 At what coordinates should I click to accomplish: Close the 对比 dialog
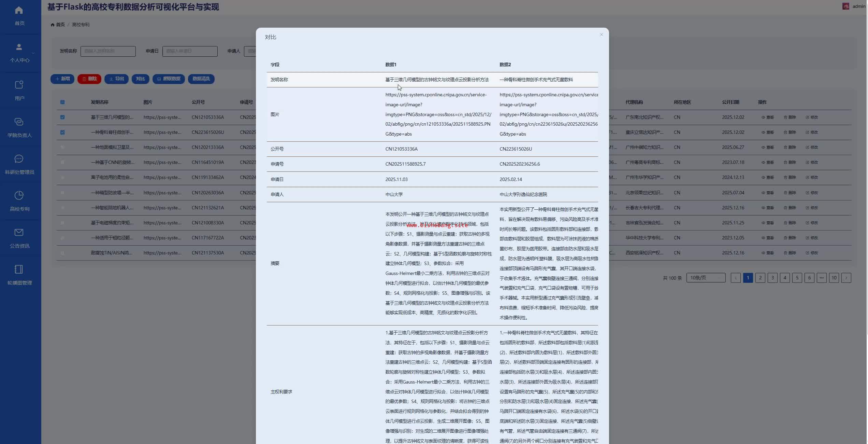(602, 34)
